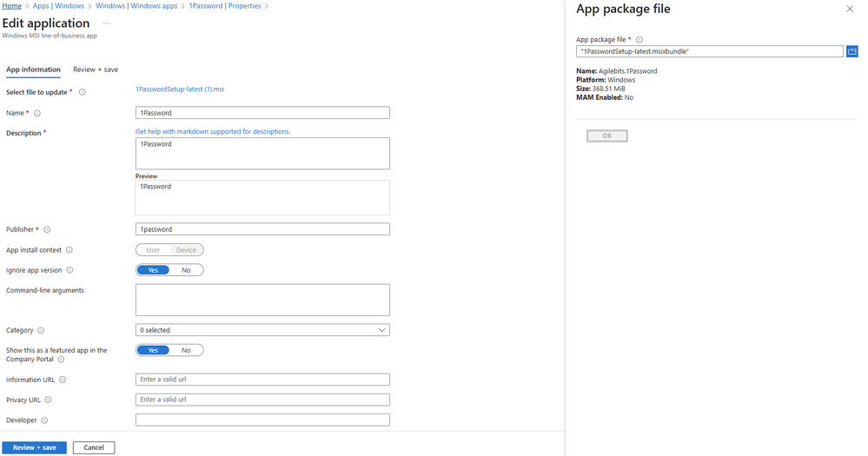Click the OK button in App package file
The height and width of the screenshot is (456, 868).
coord(607,136)
